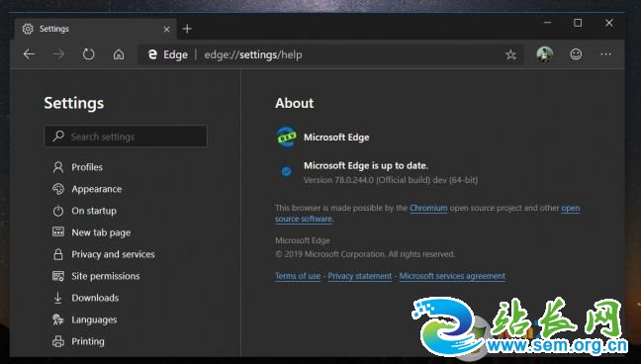The height and width of the screenshot is (364, 641).
Task: Click the browser Back arrow
Action: coord(29,54)
